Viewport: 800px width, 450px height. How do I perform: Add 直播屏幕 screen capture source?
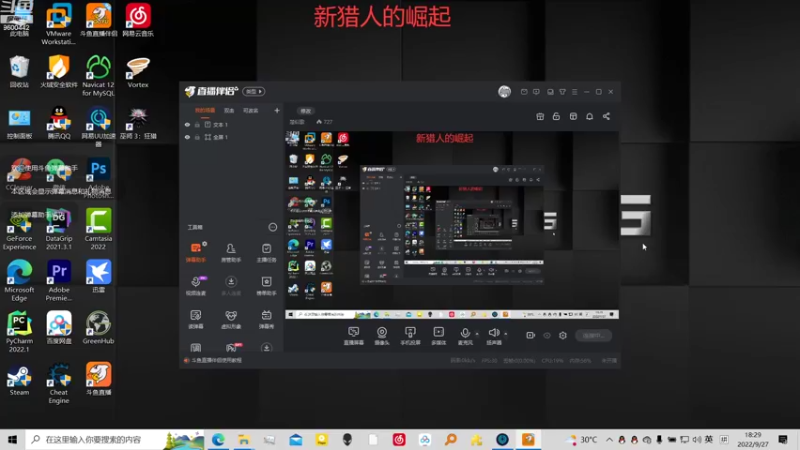tap(354, 336)
